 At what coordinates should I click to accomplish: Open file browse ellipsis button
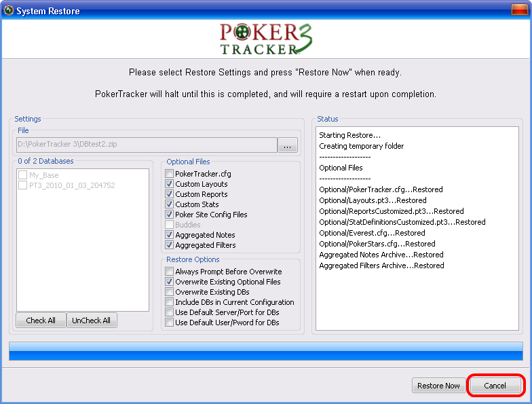[x=288, y=145]
